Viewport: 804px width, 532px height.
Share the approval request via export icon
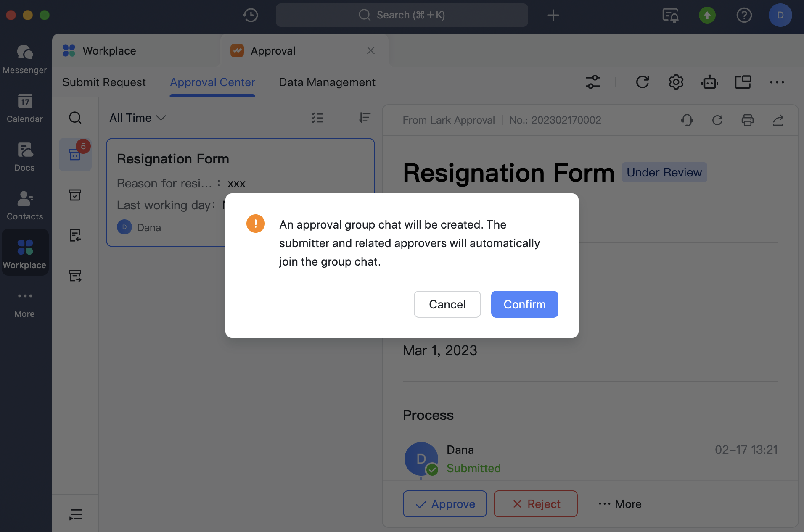778,120
